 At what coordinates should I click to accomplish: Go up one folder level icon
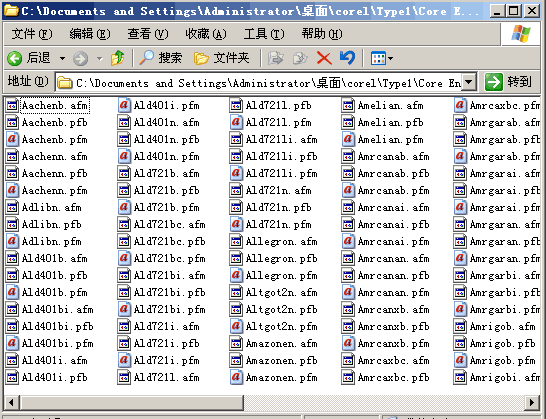coord(117,58)
